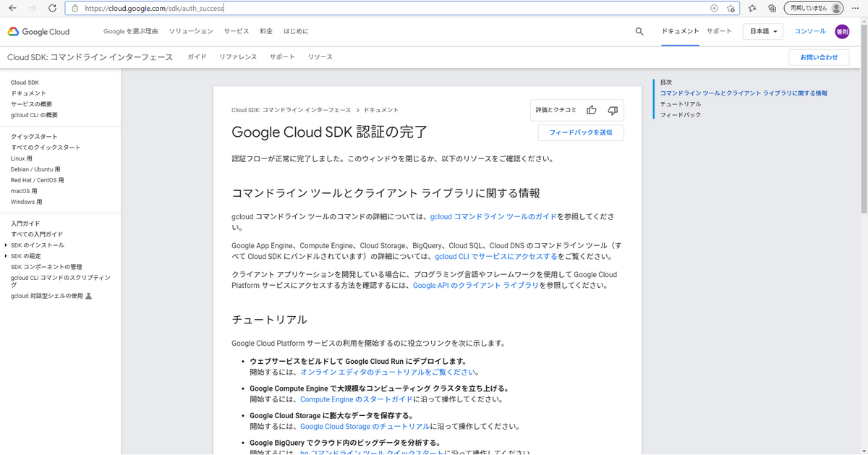The width and height of the screenshot is (868, 455).
Task: Switch to the サポート tab in the SDK subheader
Action: pos(282,57)
